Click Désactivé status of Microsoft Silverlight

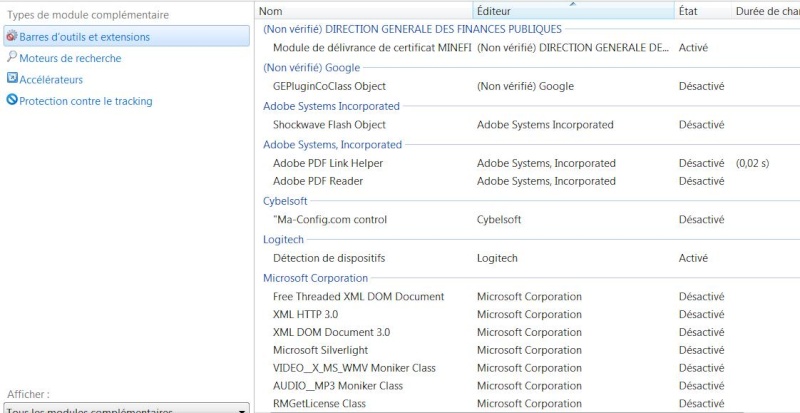coord(701,350)
